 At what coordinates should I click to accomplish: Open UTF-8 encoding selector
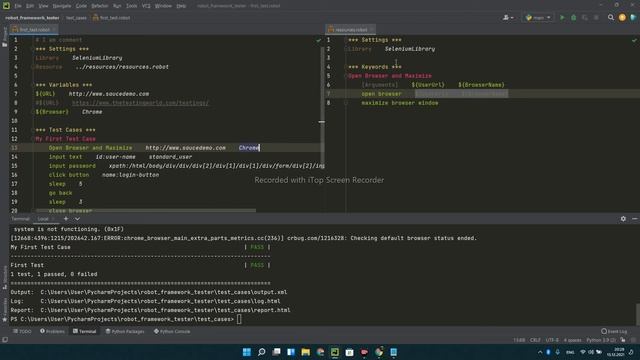[x=552, y=340]
